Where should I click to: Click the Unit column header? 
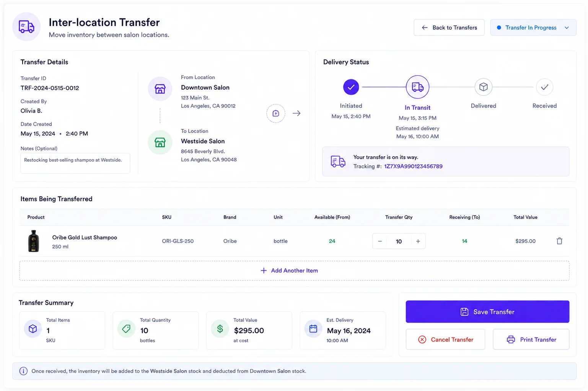278,217
